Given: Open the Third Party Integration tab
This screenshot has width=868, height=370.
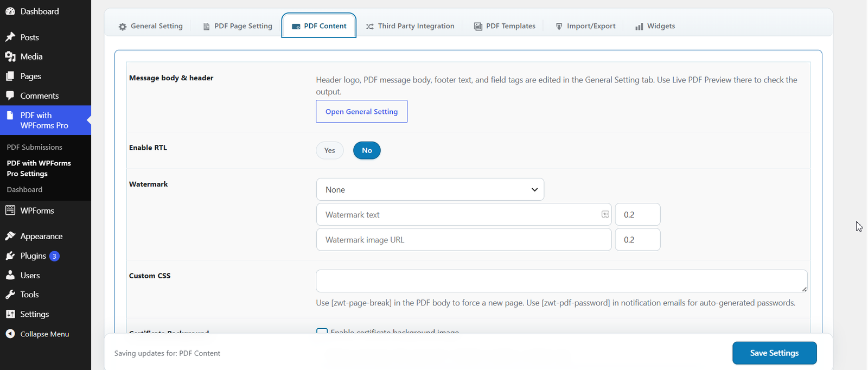Looking at the screenshot, I should (410, 26).
